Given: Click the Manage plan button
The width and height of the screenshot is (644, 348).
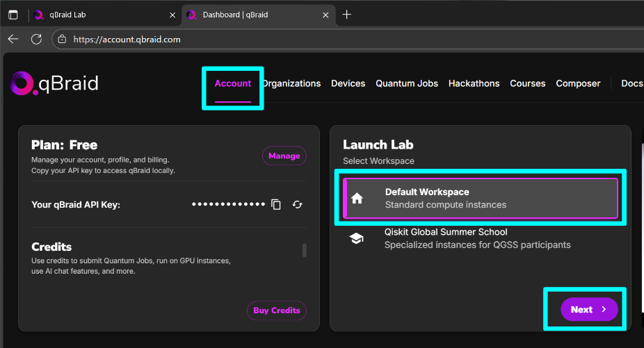Looking at the screenshot, I should pos(284,156).
